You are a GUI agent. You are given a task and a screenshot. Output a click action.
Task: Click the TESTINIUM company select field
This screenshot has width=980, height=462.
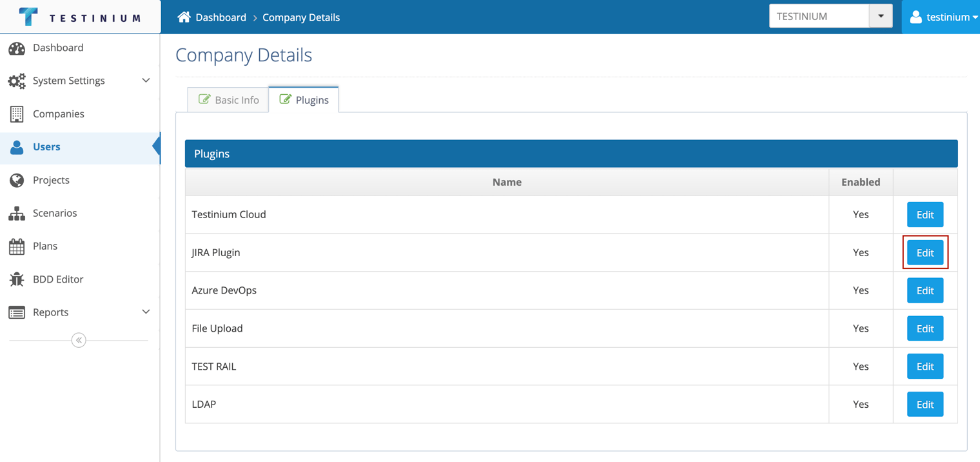pyautogui.click(x=831, y=16)
